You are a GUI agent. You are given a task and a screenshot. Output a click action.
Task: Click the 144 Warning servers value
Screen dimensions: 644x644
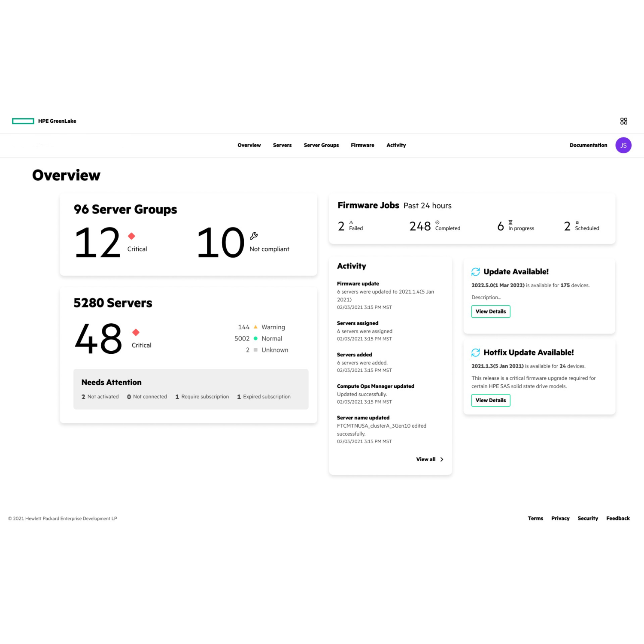click(x=243, y=327)
